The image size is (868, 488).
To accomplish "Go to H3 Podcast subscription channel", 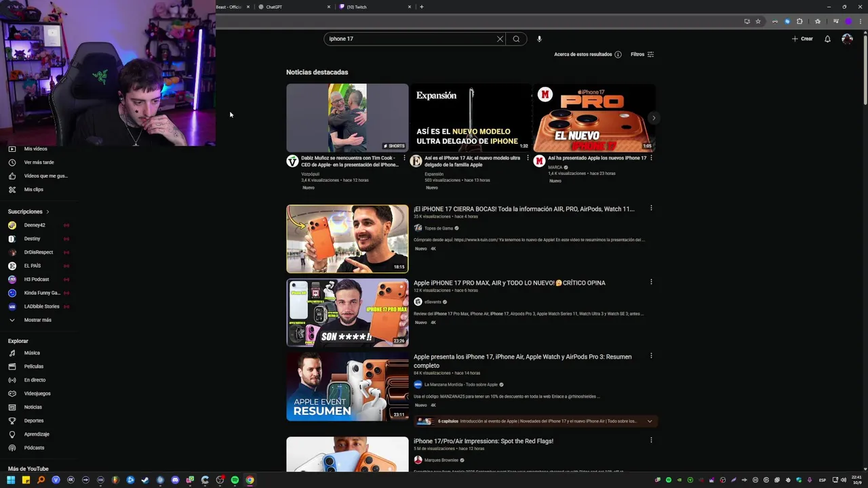I will tap(37, 279).
